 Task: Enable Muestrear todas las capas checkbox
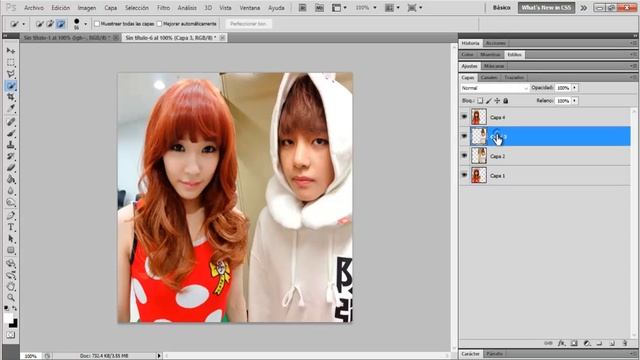click(x=97, y=24)
